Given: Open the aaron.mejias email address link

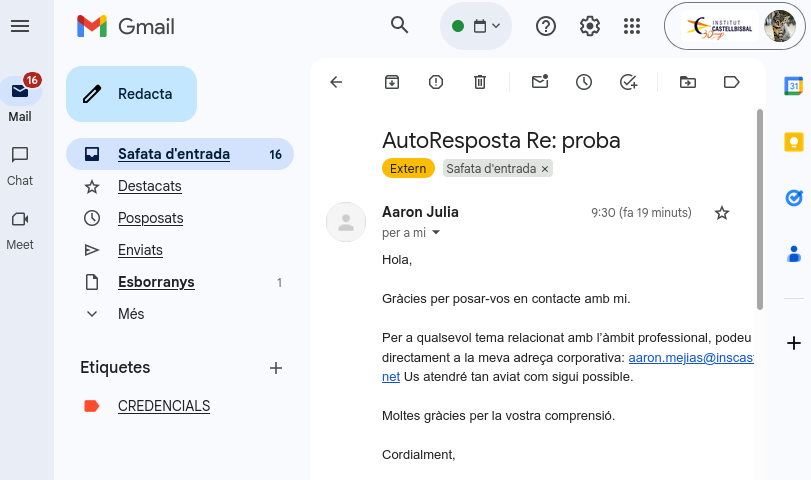Looking at the screenshot, I should 690,358.
